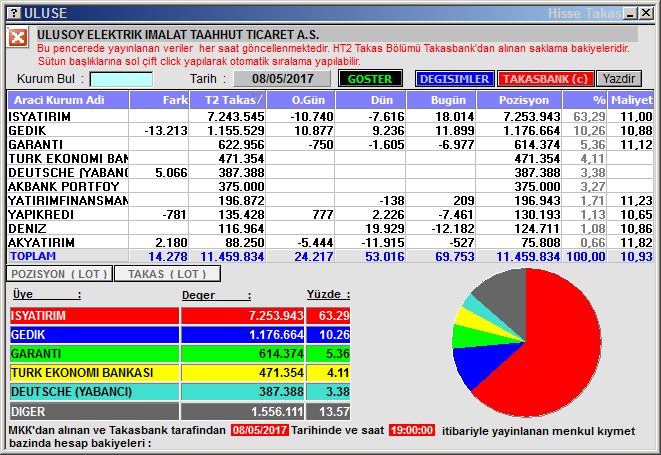
Task: Click the green GOSTER button
Action: click(x=370, y=79)
